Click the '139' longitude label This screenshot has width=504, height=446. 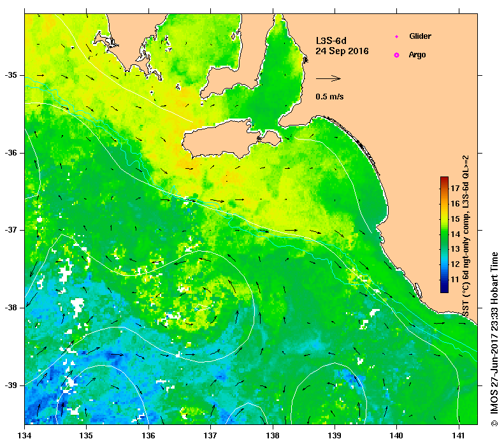tap(335, 436)
